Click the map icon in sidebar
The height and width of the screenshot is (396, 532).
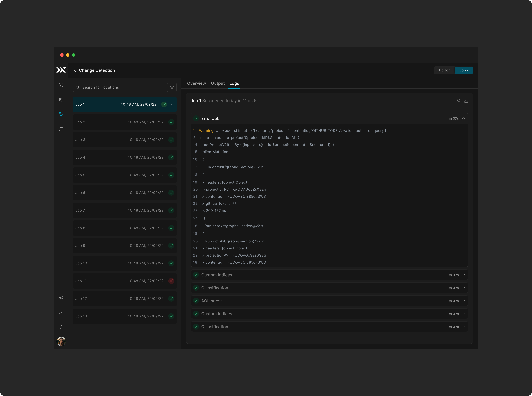(61, 99)
